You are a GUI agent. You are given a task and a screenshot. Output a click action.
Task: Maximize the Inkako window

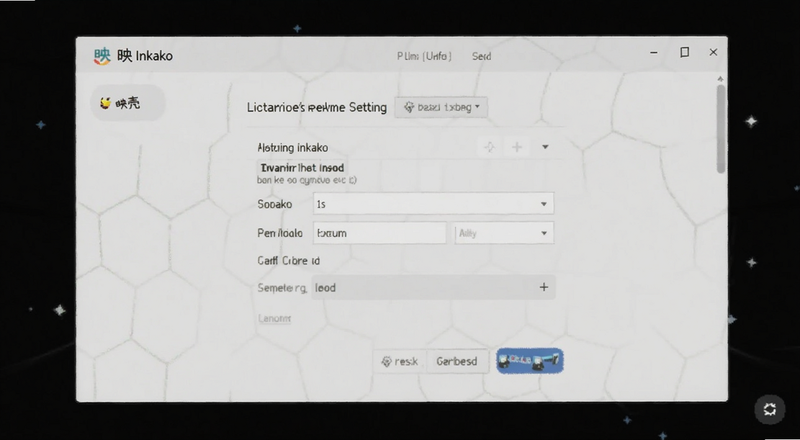[x=685, y=52]
